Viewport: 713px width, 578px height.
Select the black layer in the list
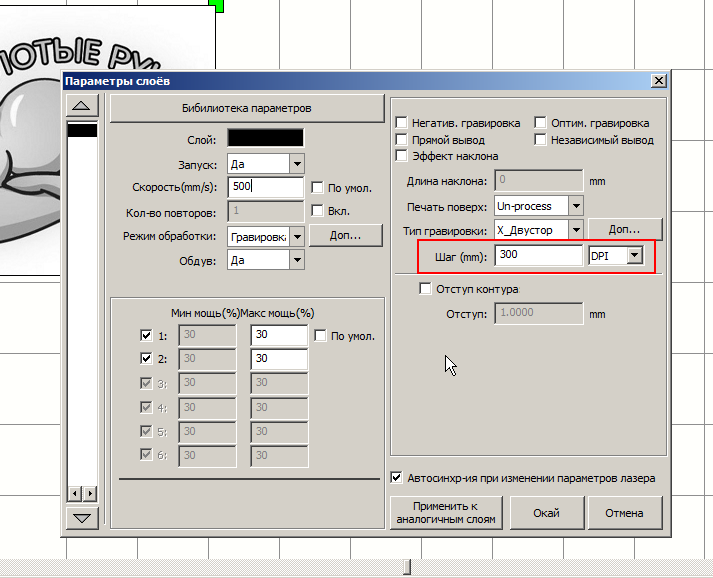[x=82, y=130]
